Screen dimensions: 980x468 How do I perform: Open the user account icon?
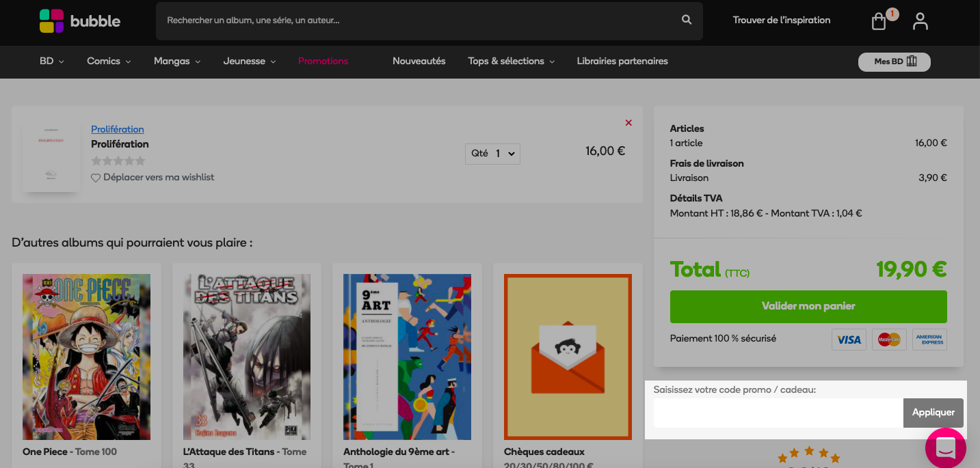coord(921,21)
